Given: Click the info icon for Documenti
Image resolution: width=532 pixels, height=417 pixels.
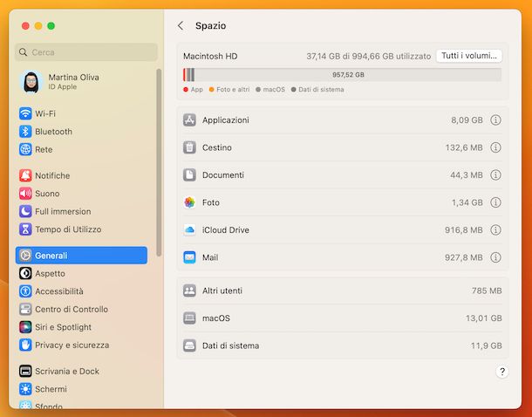Looking at the screenshot, I should point(495,175).
